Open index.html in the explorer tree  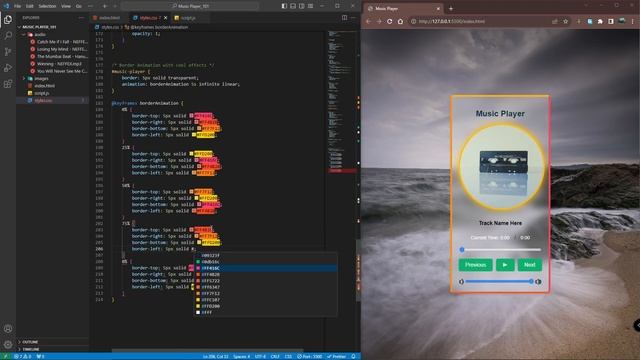pos(44,86)
